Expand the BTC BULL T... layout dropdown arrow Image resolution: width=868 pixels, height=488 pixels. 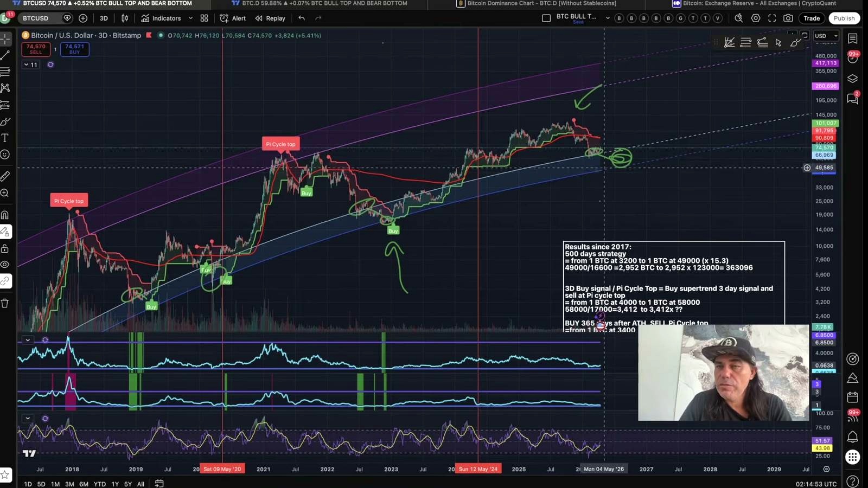click(x=608, y=18)
